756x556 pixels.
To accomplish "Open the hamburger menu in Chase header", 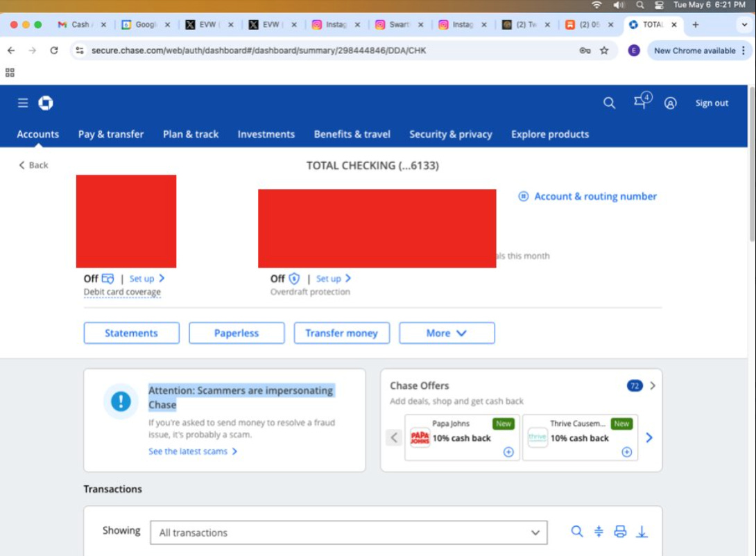I will click(x=23, y=103).
